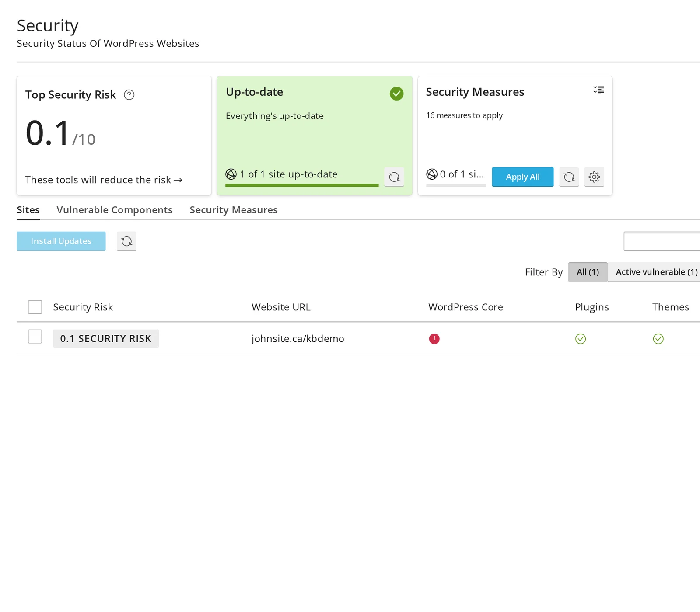Click refresh icon next to Install Updates

point(126,241)
